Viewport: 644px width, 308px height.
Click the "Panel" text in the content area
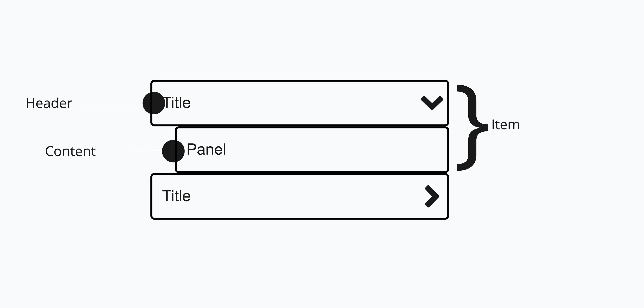pyautogui.click(x=206, y=149)
